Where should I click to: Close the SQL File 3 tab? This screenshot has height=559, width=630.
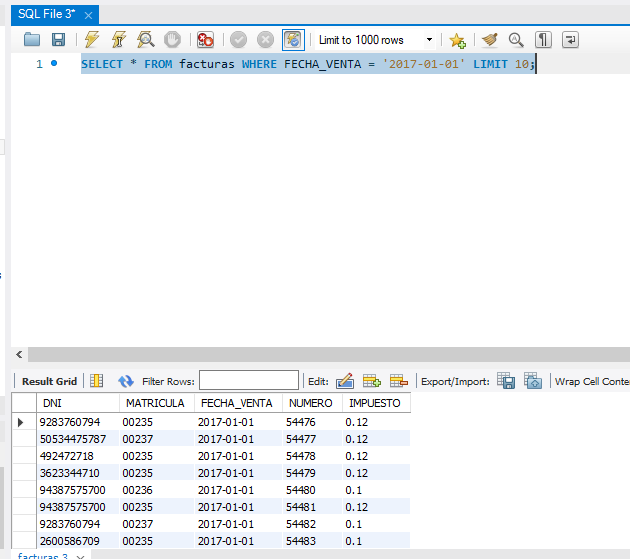coord(88,15)
